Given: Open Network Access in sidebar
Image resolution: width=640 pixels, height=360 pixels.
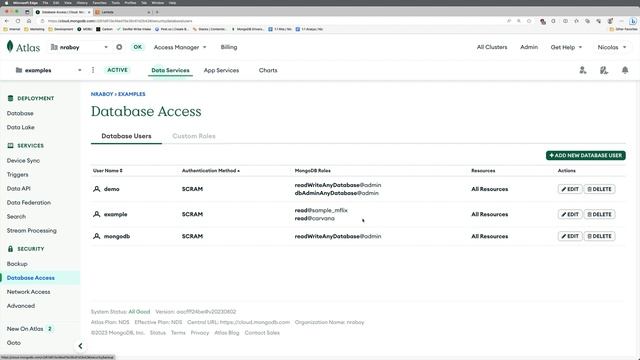Looking at the screenshot, I should 28,292.
